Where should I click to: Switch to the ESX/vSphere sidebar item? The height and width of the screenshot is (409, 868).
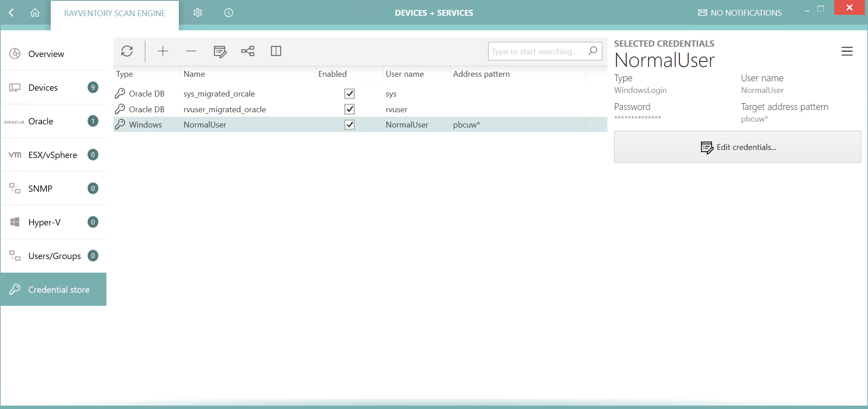tap(53, 155)
